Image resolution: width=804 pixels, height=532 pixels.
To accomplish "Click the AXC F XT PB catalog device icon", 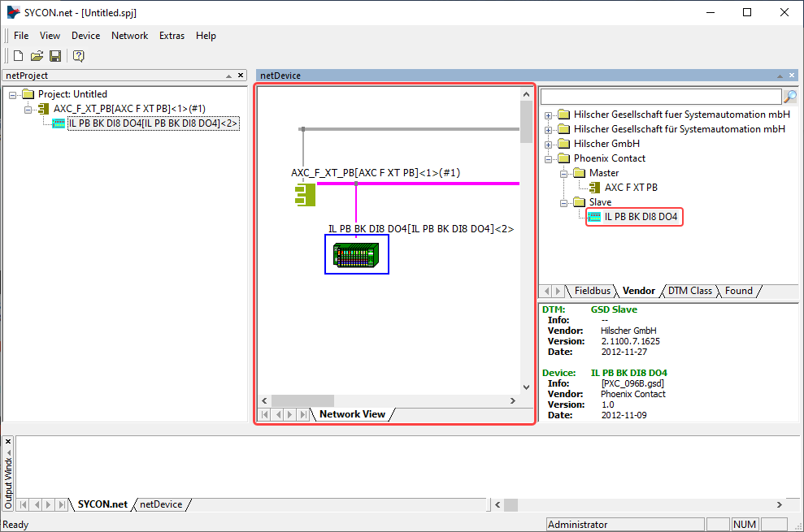I will (x=594, y=188).
